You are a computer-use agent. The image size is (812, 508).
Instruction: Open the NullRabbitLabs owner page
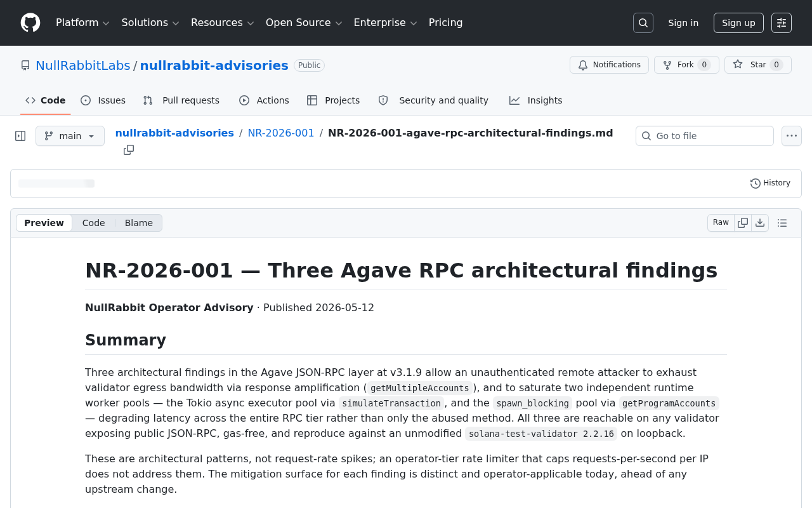83,65
